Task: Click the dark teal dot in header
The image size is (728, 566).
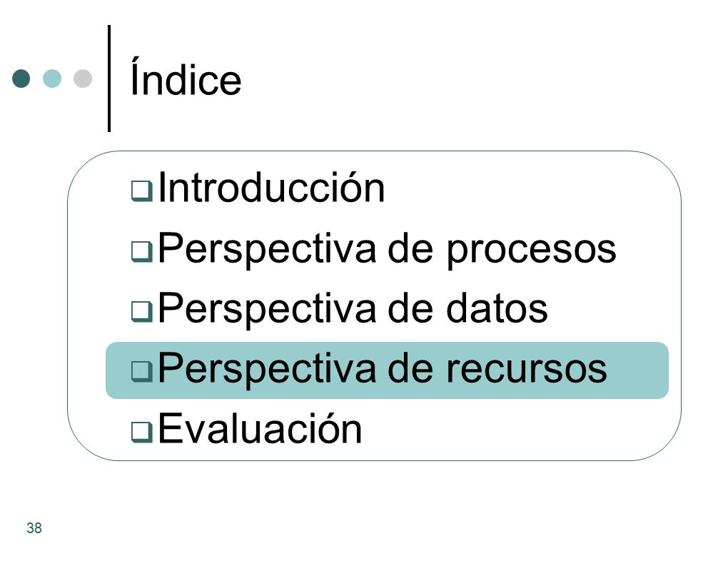Action: [21, 79]
